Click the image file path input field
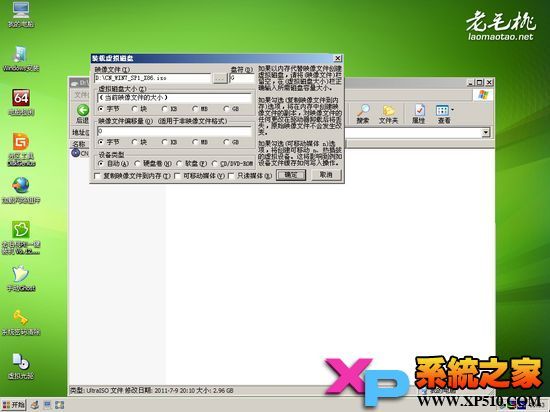The image size is (550, 412). [x=153, y=78]
